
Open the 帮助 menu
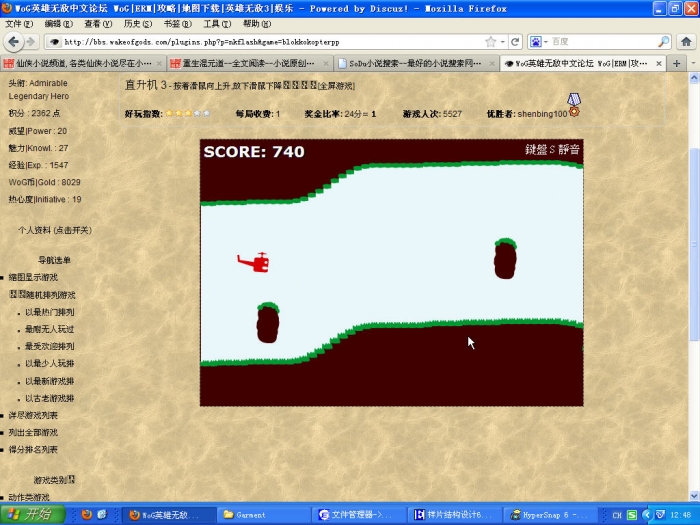tap(257, 24)
